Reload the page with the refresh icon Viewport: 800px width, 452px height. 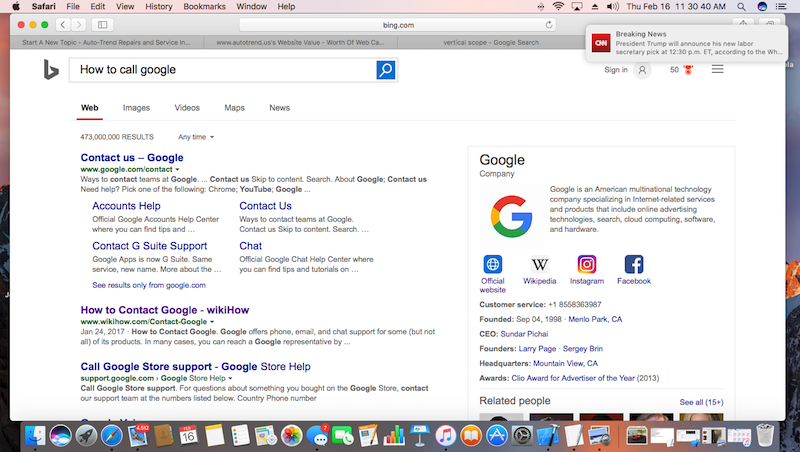tap(549, 24)
